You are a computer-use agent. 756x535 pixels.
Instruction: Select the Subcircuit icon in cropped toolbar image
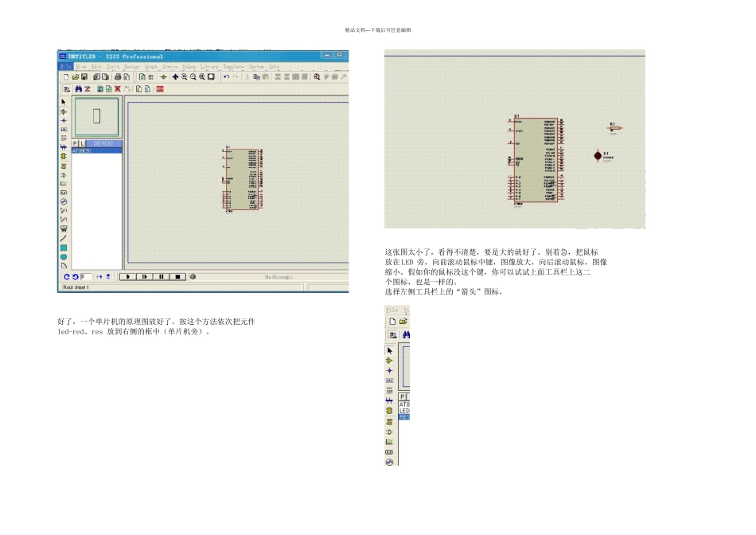click(x=390, y=411)
